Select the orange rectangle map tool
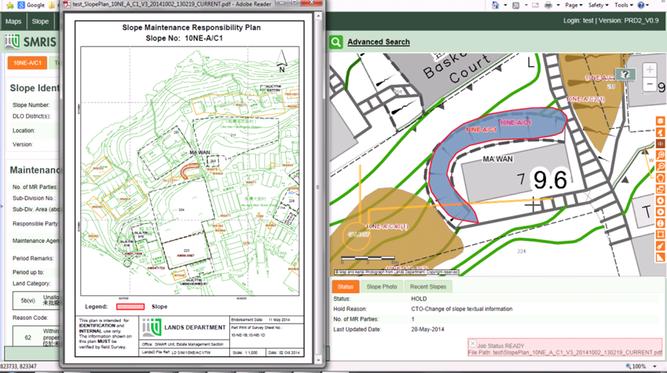Image resolution: width=667 pixels, height=373 pixels. (x=661, y=234)
